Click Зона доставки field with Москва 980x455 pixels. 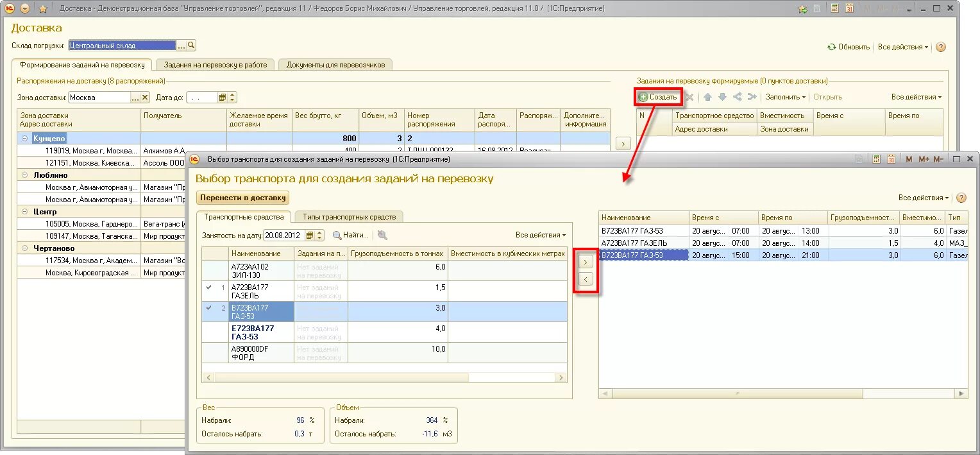point(99,98)
